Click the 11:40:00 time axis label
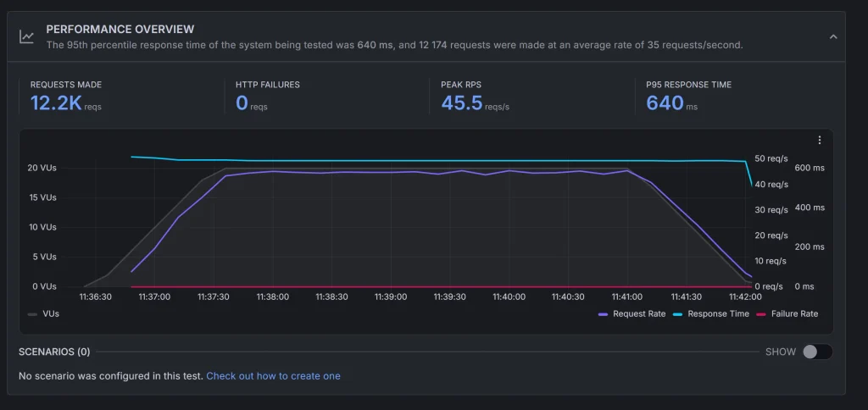This screenshot has height=410, width=868. pyautogui.click(x=509, y=297)
